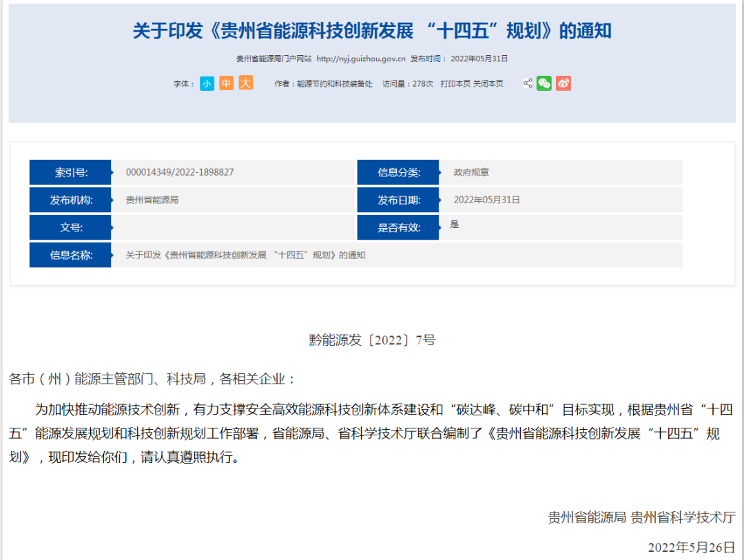Click the notice title at page top

tap(372, 32)
